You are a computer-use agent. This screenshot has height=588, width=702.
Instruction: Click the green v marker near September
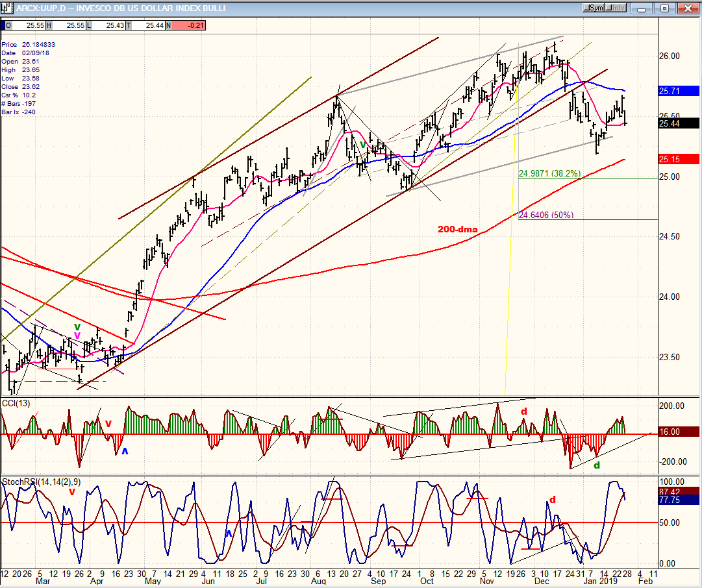click(363, 145)
